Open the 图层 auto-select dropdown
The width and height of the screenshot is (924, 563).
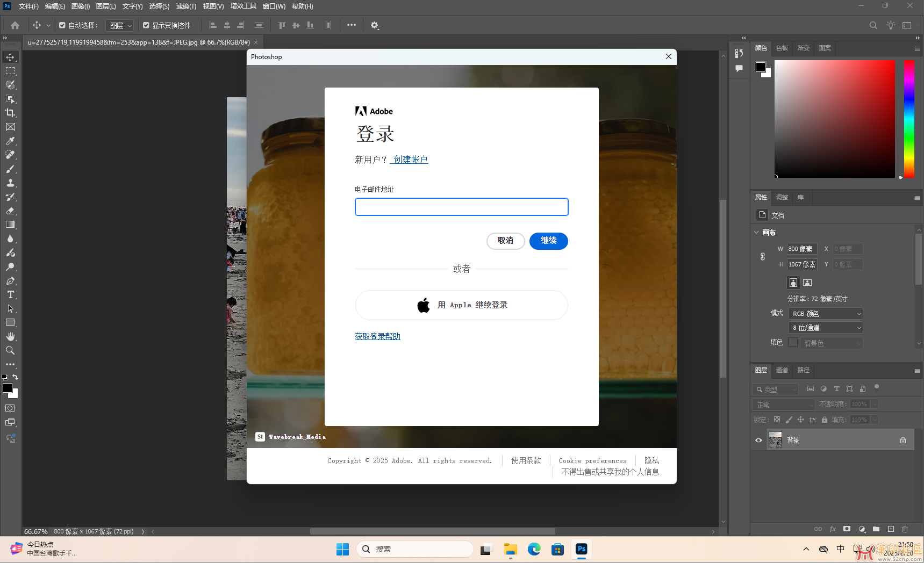pyautogui.click(x=119, y=25)
